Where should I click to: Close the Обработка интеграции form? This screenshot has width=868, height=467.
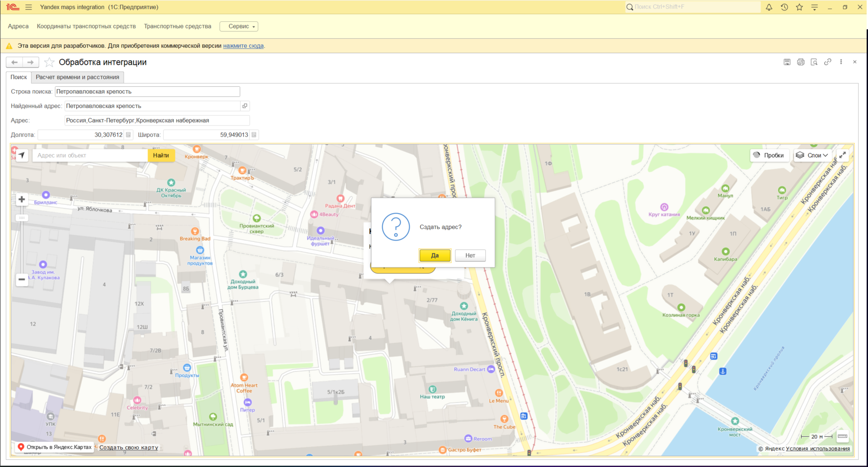pos(854,62)
